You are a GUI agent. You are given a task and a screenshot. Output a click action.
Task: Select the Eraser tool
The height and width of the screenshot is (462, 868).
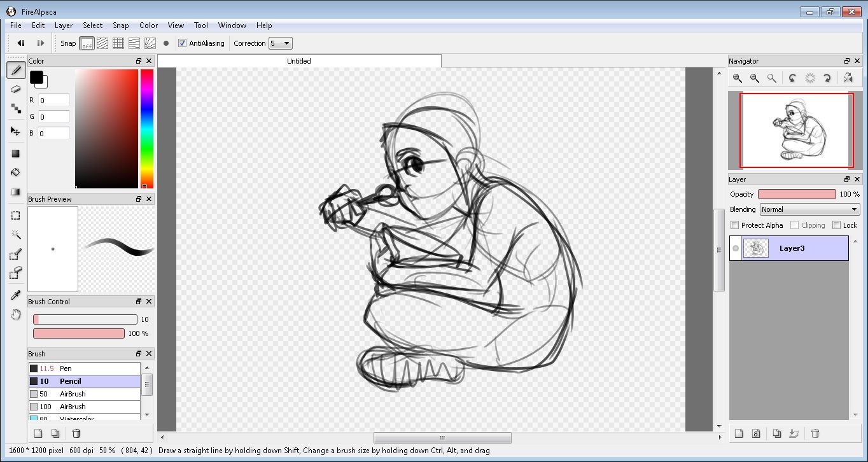click(16, 90)
